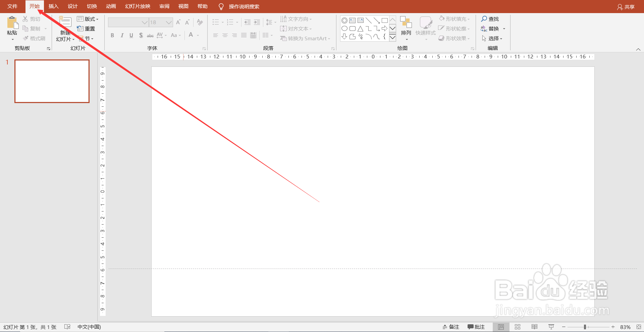Image resolution: width=644 pixels, height=332 pixels.
Task: Reset the slide with 重置
Action: click(x=86, y=29)
